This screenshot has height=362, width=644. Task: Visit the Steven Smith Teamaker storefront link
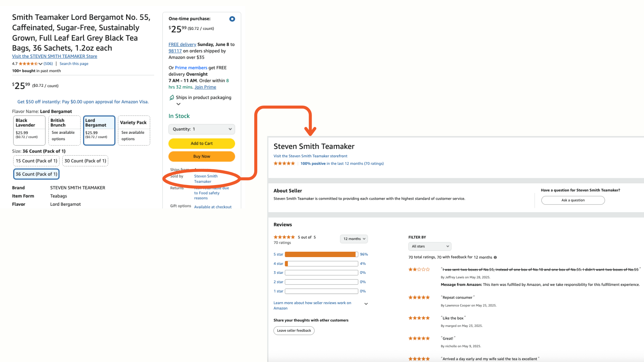click(x=310, y=156)
